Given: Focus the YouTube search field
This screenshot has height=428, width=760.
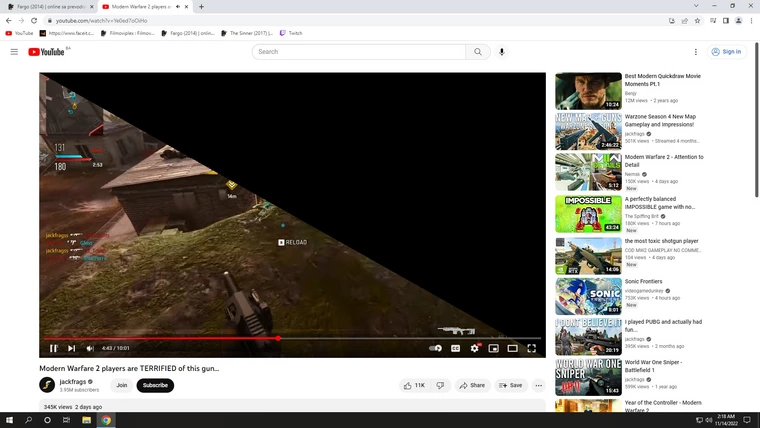Looking at the screenshot, I should pyautogui.click(x=359, y=52).
